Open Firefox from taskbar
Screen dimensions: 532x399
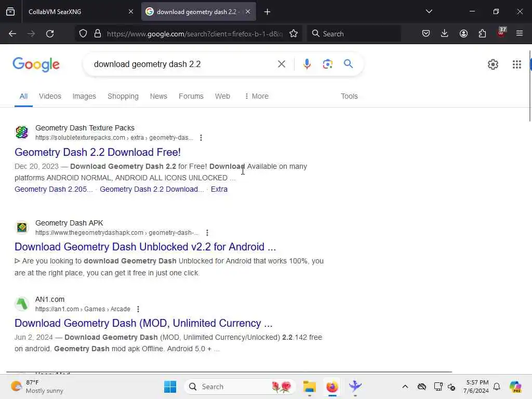tap(332, 387)
